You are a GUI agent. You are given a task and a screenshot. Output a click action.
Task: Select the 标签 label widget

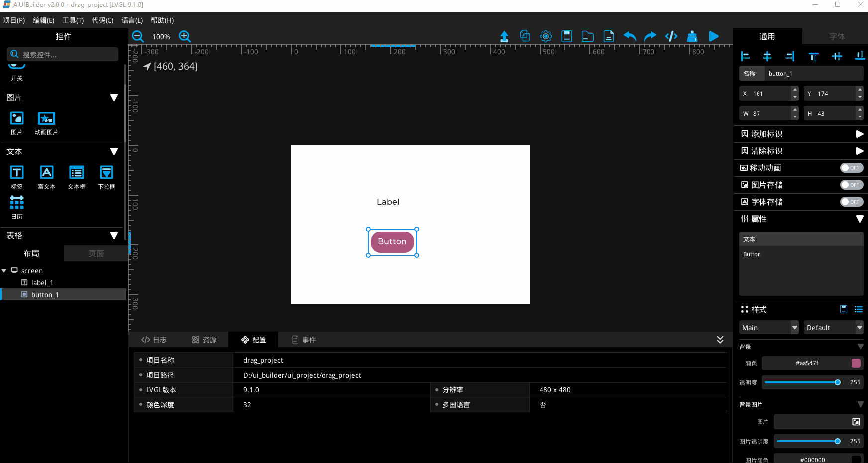coord(17,177)
